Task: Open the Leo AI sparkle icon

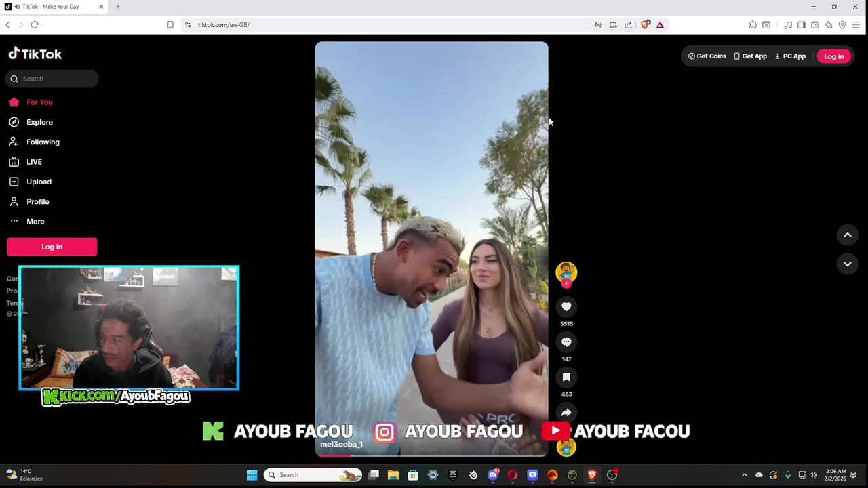Action: (x=829, y=25)
